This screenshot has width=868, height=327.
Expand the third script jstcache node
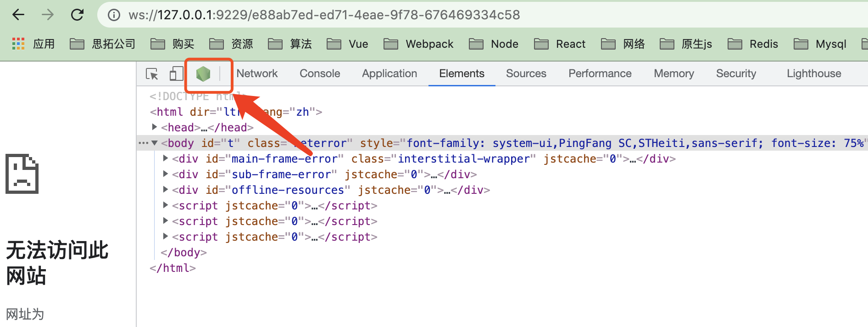click(x=166, y=236)
